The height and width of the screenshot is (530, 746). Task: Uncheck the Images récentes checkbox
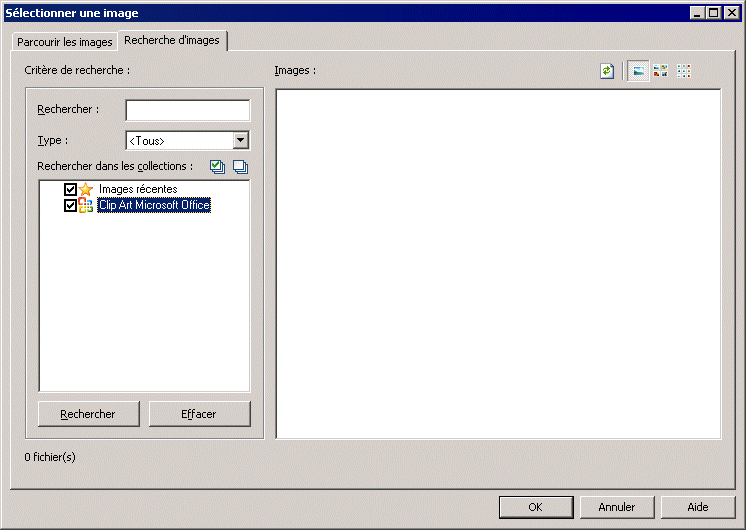point(70,189)
